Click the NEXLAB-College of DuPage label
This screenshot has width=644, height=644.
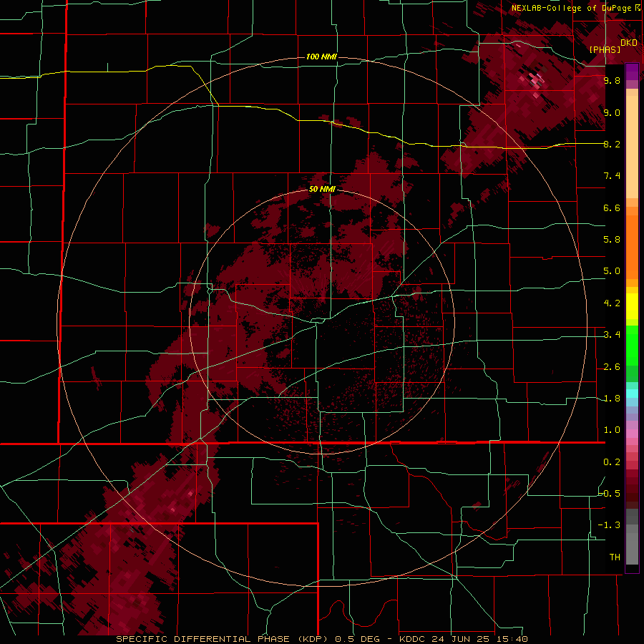pos(572,8)
